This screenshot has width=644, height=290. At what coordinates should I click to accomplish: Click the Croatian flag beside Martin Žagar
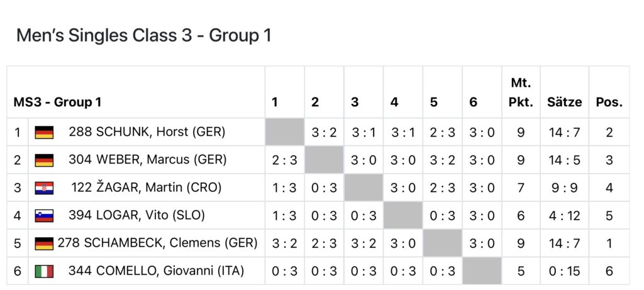[44, 187]
